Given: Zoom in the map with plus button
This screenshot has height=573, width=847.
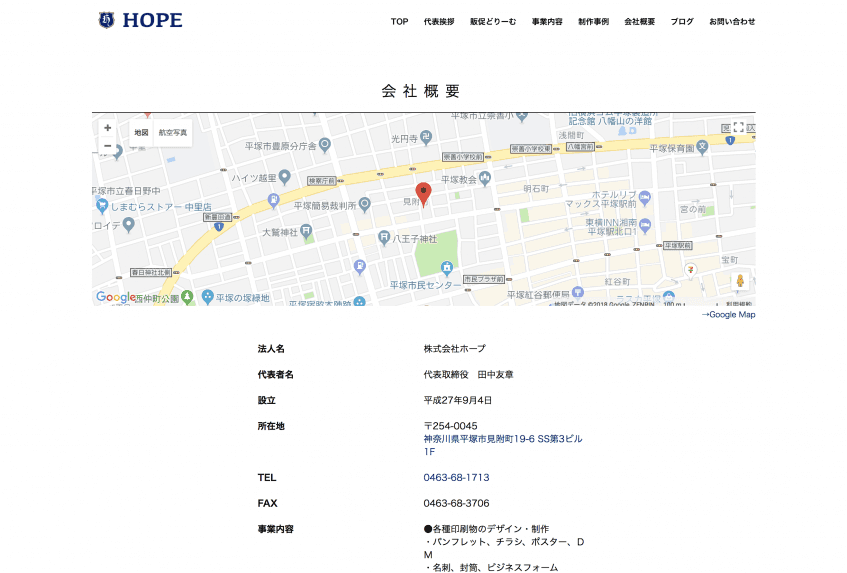Looking at the screenshot, I should (107, 128).
